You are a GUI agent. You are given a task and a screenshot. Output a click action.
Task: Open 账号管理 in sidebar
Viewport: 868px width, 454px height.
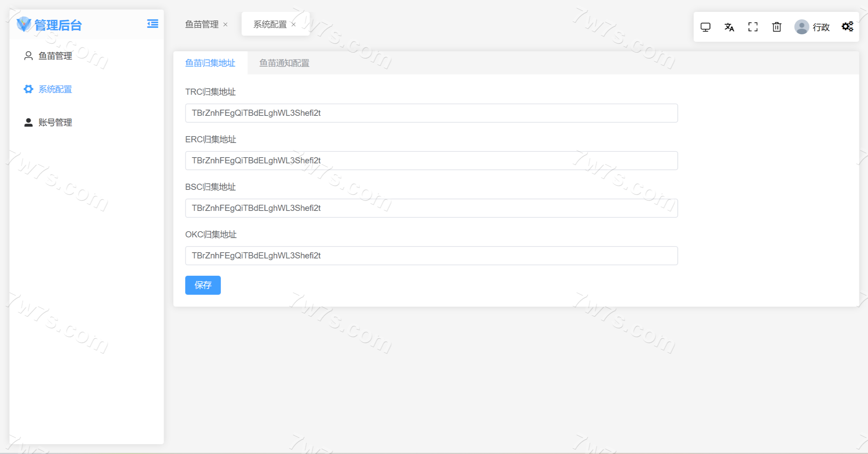(55, 122)
